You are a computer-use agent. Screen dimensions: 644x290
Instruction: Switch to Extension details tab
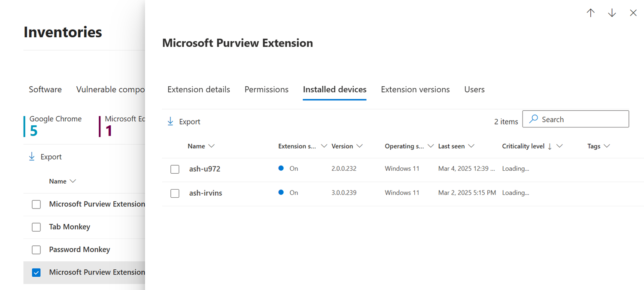click(199, 89)
